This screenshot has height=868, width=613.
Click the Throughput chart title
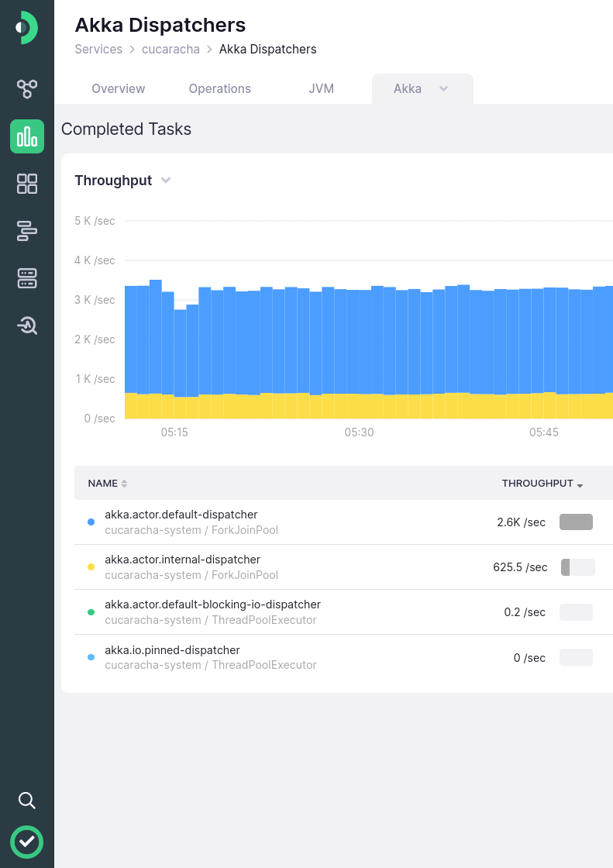[x=113, y=181]
